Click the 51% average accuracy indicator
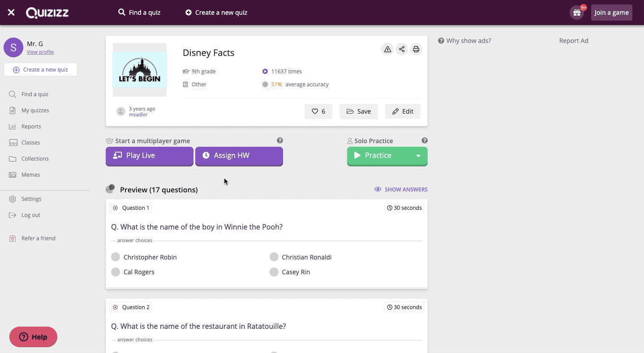Image resolution: width=644 pixels, height=353 pixels. click(276, 84)
